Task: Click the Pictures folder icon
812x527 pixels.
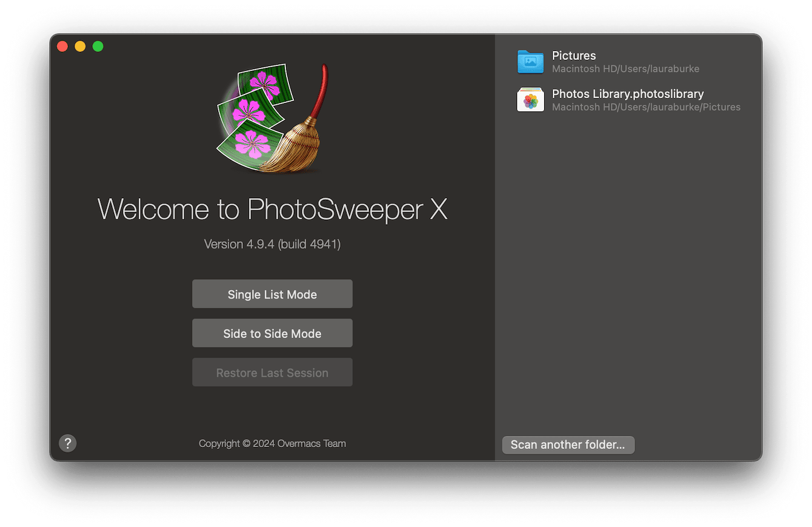Action: (530, 62)
